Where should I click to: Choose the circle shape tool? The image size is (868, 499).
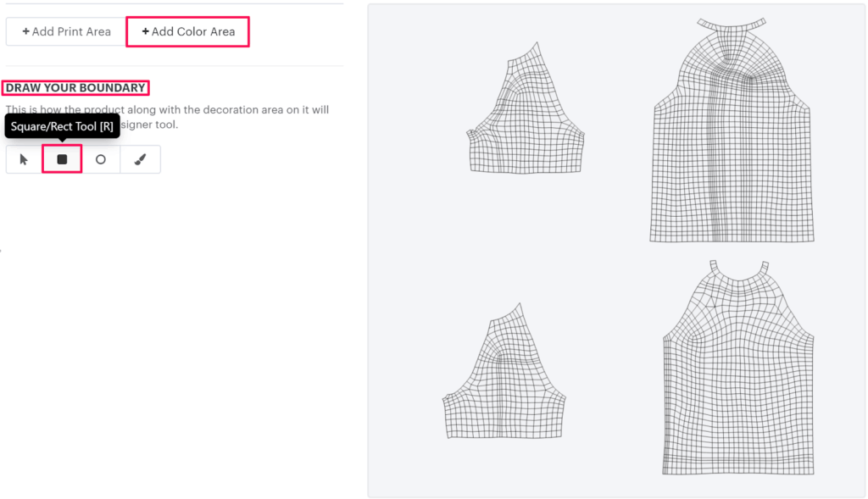tap(101, 159)
